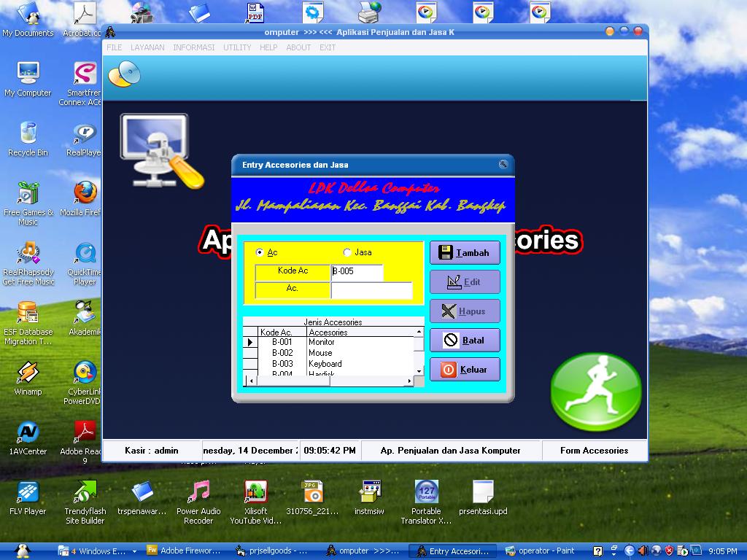Viewport: 747px width, 560px height.
Task: Click the computer repair monitor icon
Action: tap(161, 150)
